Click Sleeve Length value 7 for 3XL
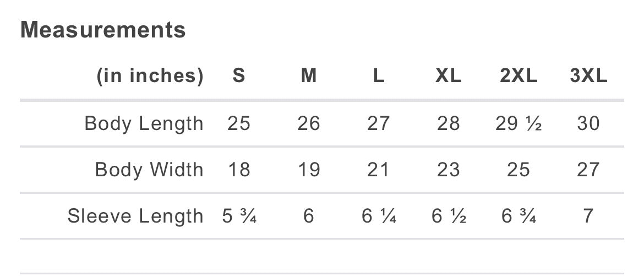This screenshot has height=276, width=644. pyautogui.click(x=588, y=216)
